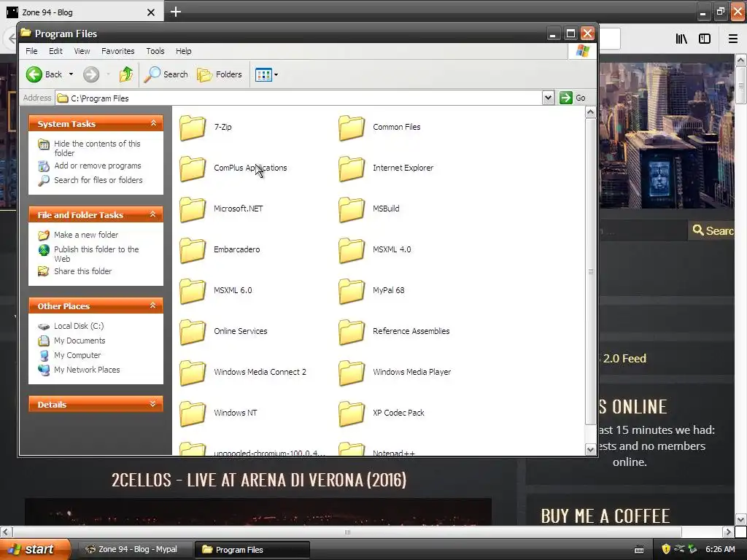
Task: Click the Address bar path field
Action: click(298, 98)
